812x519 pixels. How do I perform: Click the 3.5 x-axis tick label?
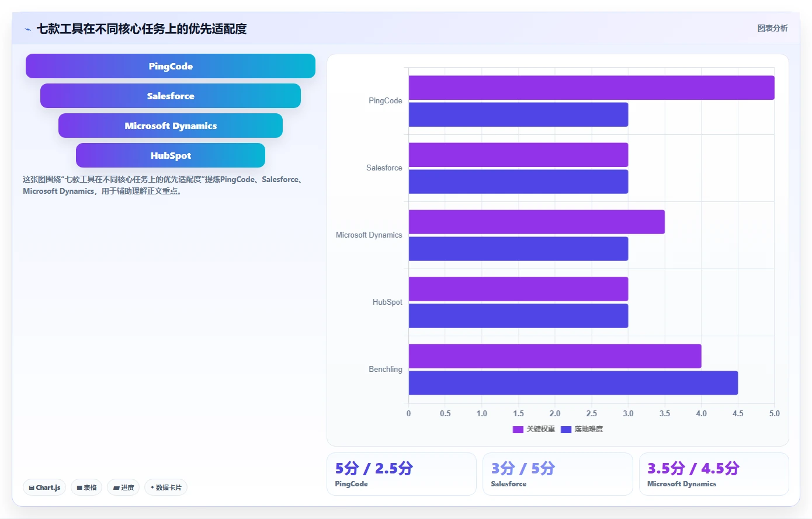click(665, 413)
